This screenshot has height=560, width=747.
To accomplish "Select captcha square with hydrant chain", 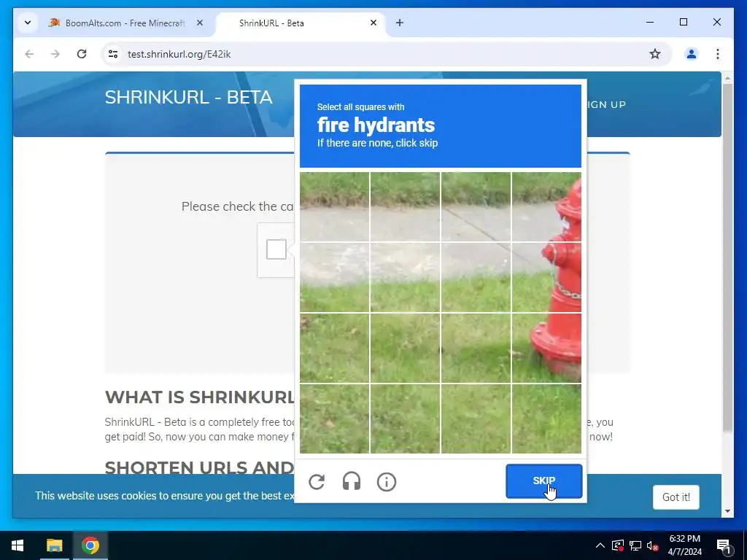I will click(x=547, y=277).
